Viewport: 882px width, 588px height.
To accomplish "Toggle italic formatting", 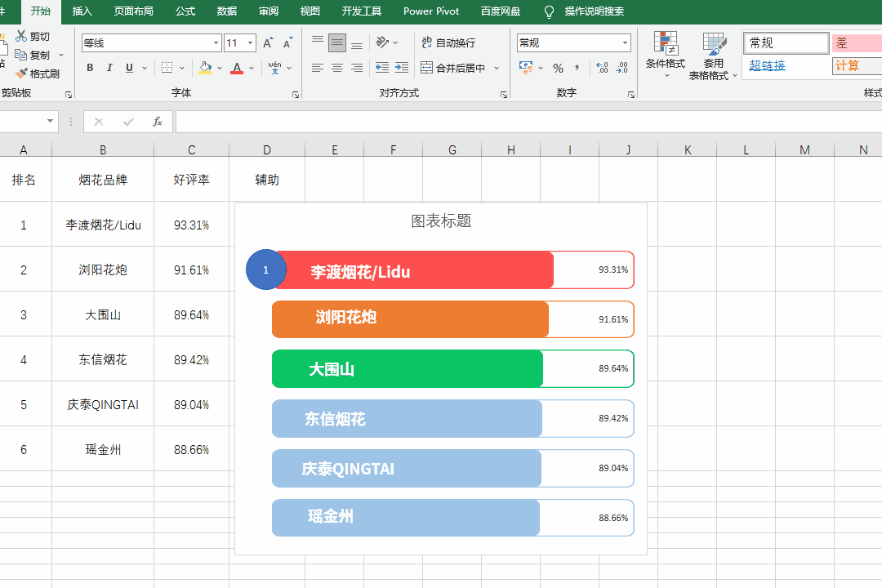I will [x=109, y=68].
